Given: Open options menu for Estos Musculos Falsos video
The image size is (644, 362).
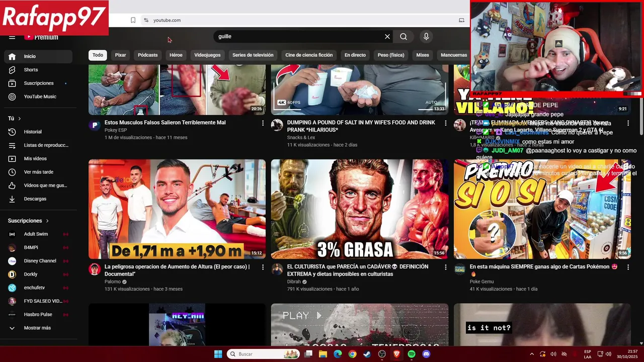Looking at the screenshot, I should [263, 123].
